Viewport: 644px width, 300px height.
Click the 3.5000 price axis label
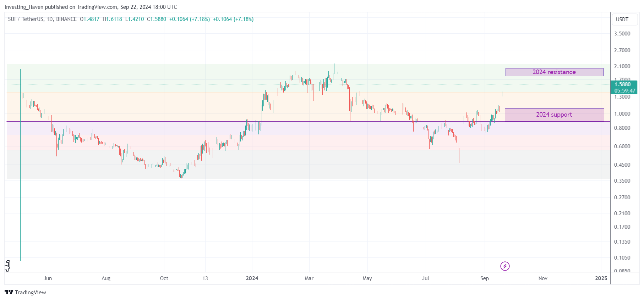click(622, 34)
